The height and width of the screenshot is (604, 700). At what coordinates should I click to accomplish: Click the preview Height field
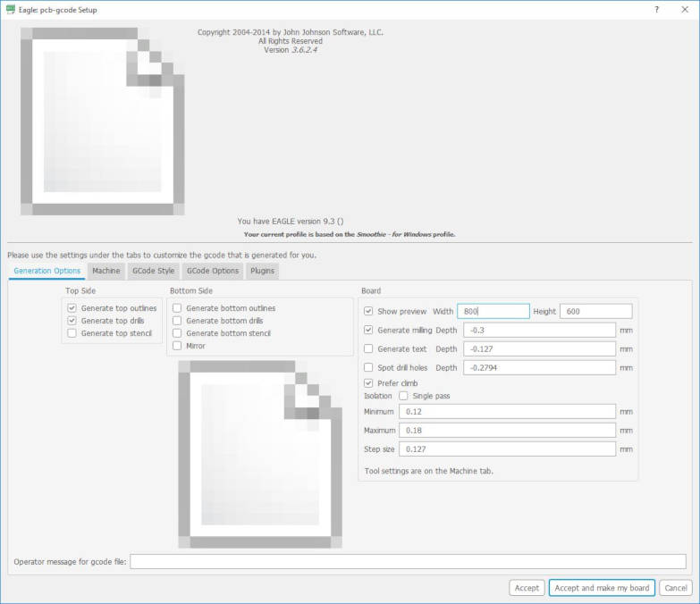coord(596,311)
